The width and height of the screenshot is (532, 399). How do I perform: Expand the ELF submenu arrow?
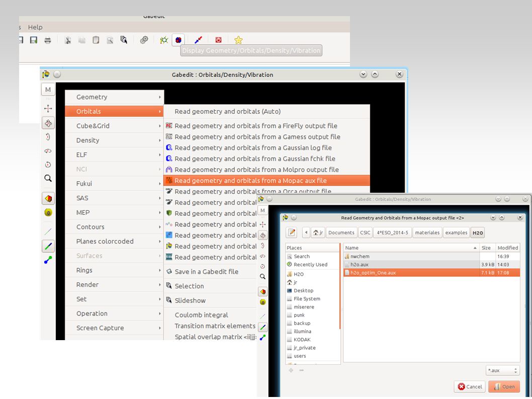pos(159,155)
